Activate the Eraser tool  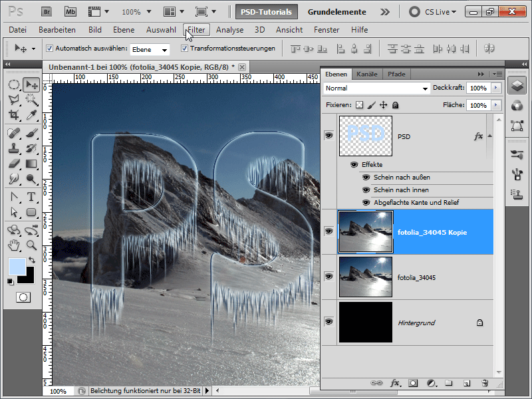click(x=13, y=164)
